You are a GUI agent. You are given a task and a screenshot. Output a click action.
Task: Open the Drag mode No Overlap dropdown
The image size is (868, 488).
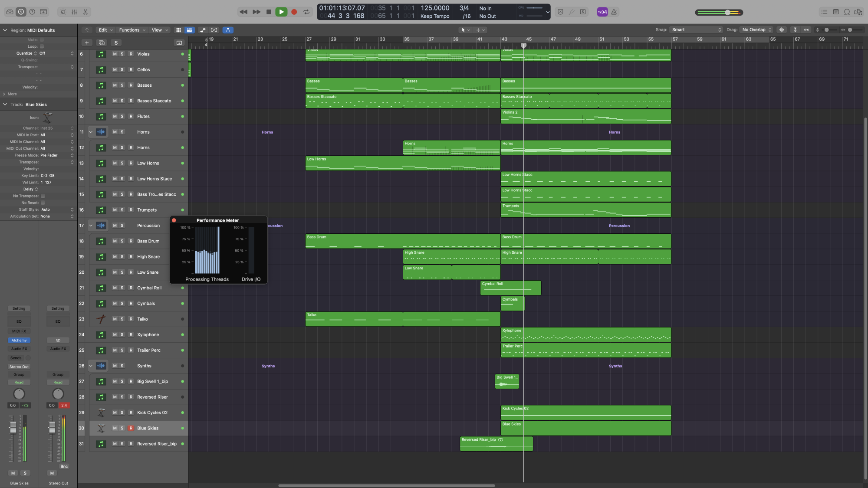click(757, 30)
